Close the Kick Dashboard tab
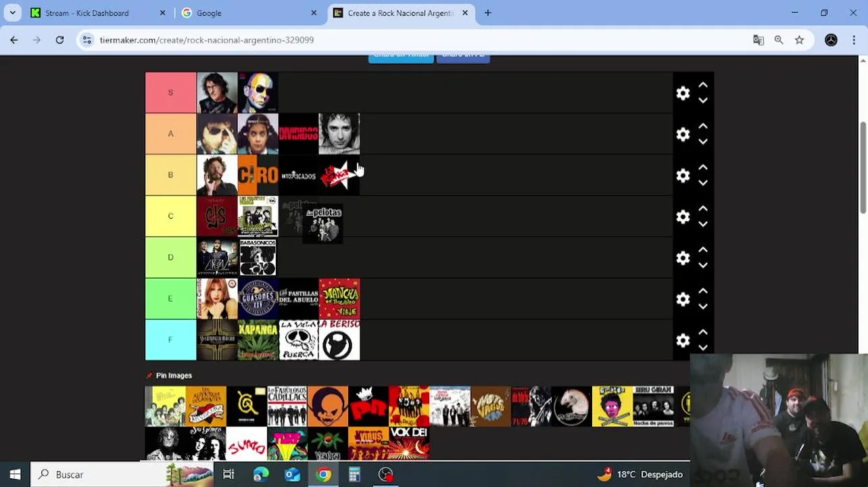The width and height of the screenshot is (868, 487). (x=162, y=13)
